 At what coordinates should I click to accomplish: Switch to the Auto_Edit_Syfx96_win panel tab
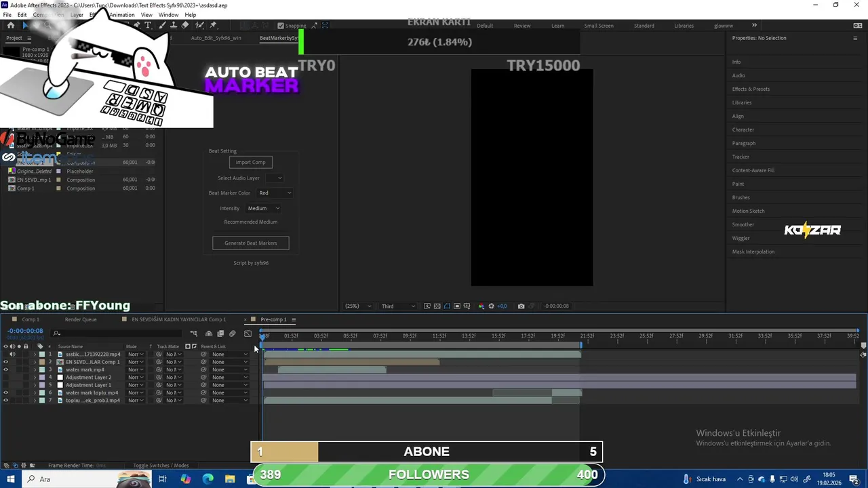(216, 38)
